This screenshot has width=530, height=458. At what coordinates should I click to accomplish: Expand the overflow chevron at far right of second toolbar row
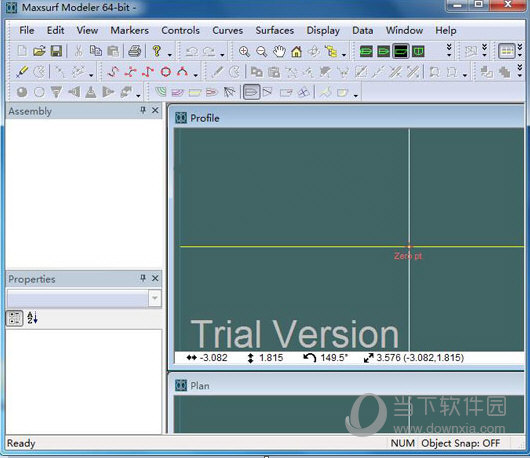pos(520,71)
